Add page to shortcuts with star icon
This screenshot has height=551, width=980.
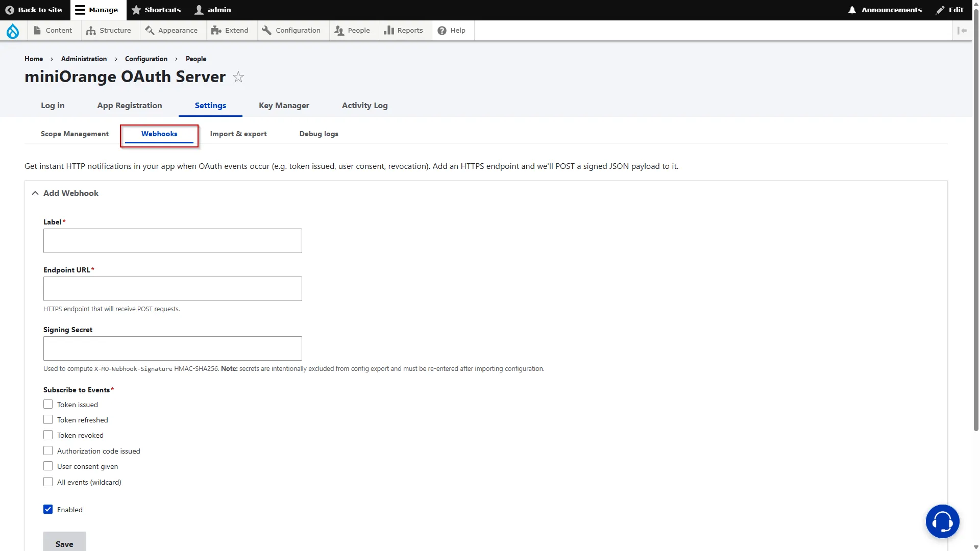point(238,77)
